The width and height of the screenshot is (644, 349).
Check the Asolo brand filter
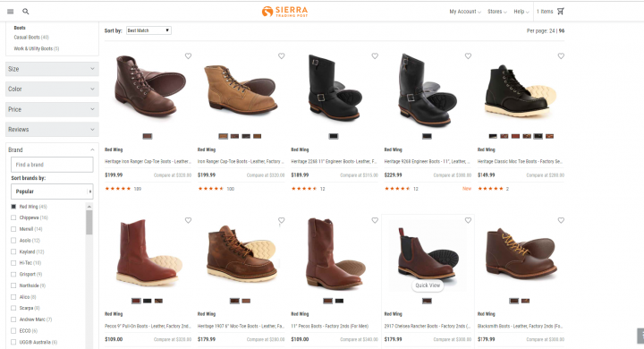[x=13, y=240]
